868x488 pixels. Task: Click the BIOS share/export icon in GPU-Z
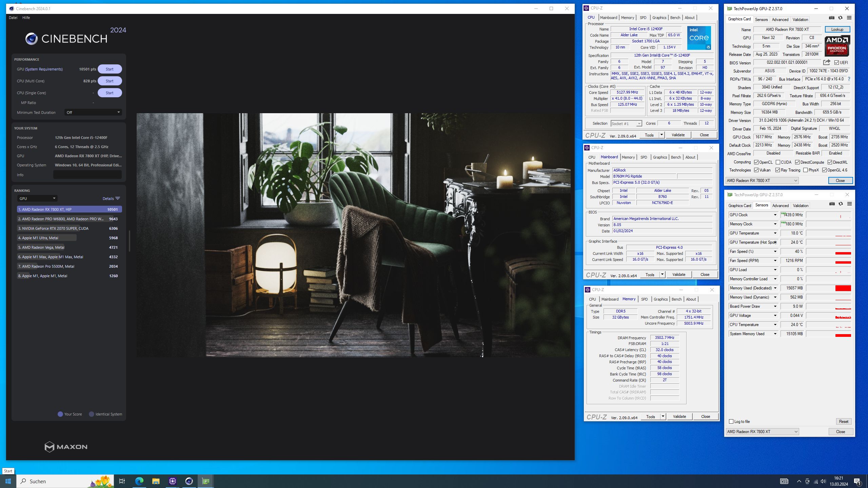(827, 62)
